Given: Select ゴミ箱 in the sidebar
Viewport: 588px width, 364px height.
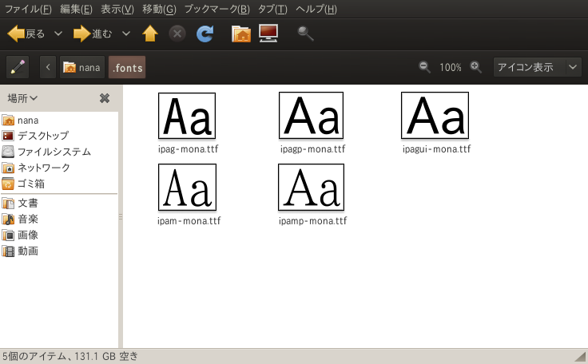Looking at the screenshot, I should point(32,184).
